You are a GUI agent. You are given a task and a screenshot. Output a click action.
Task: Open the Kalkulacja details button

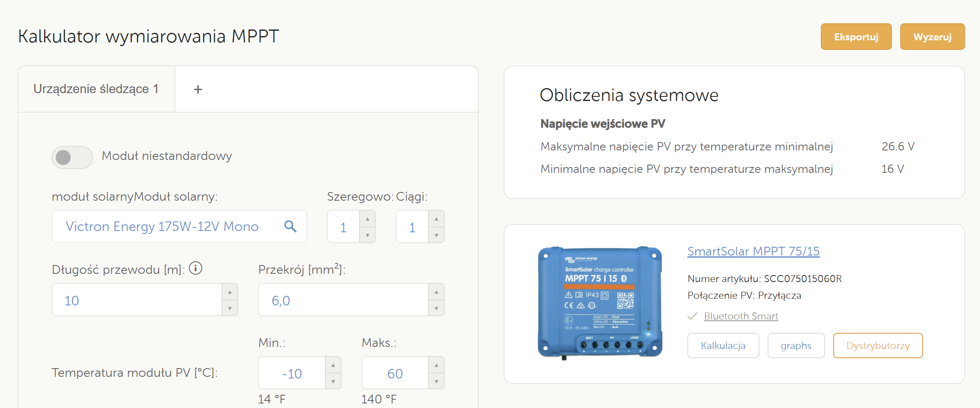tap(723, 346)
